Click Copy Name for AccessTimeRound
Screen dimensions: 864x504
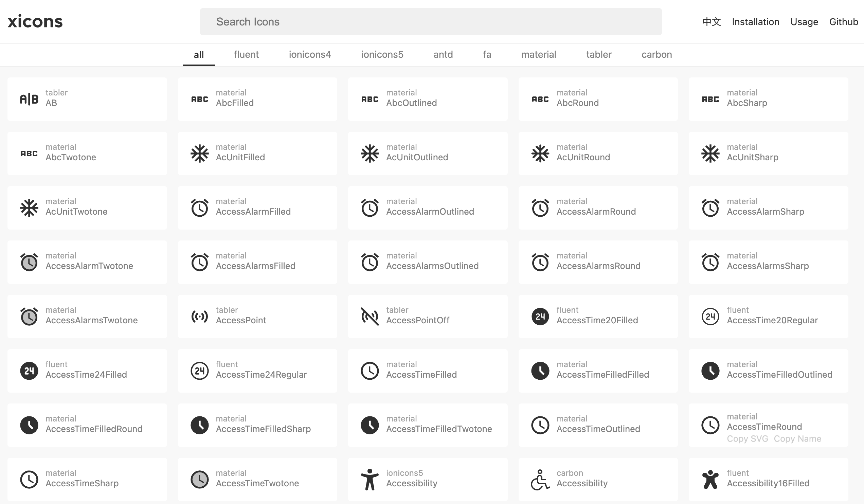point(797,438)
